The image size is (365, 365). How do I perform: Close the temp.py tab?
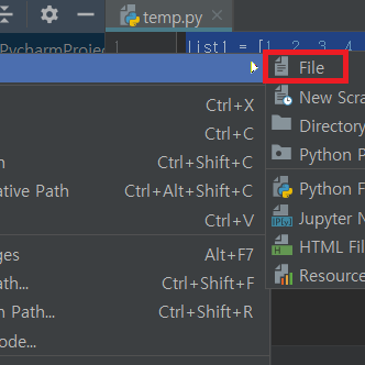tap(217, 15)
